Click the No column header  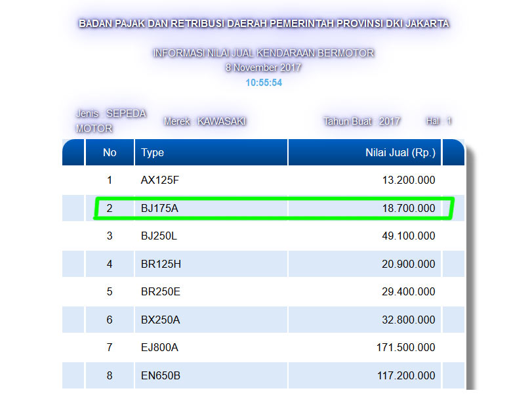(x=110, y=152)
